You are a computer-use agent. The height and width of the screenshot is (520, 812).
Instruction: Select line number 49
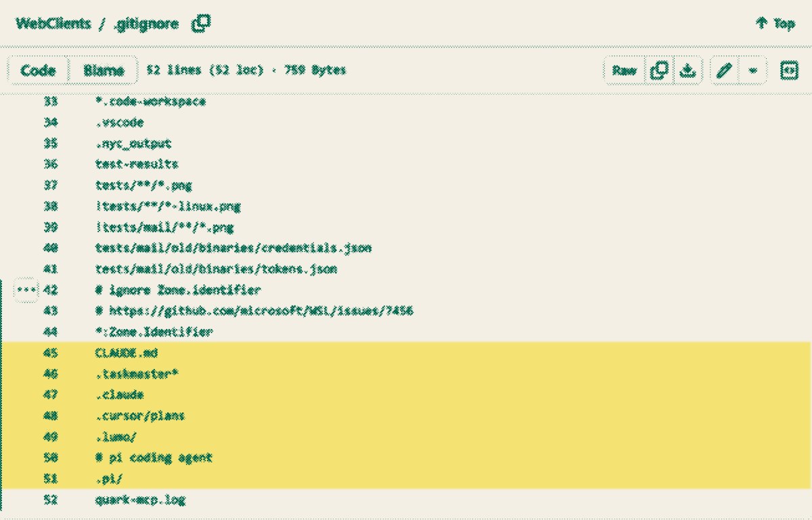(x=51, y=437)
